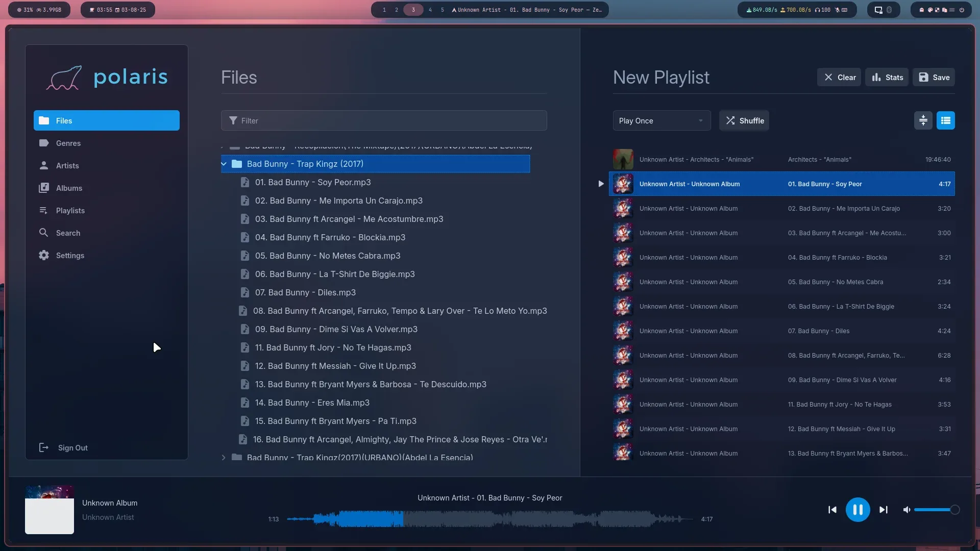Mute the volume speaker icon
980x551 pixels.
pos(906,510)
